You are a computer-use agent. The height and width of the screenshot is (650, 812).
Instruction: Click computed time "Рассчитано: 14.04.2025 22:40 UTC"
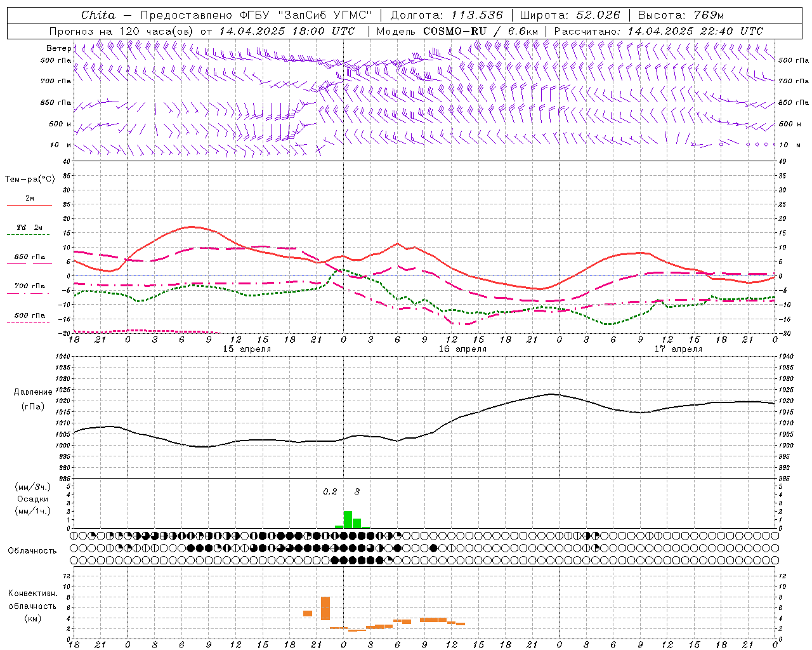pos(658,31)
